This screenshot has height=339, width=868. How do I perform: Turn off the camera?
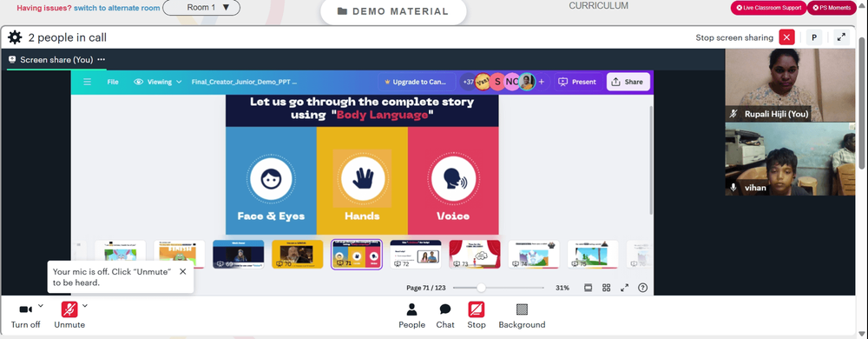coord(25,316)
